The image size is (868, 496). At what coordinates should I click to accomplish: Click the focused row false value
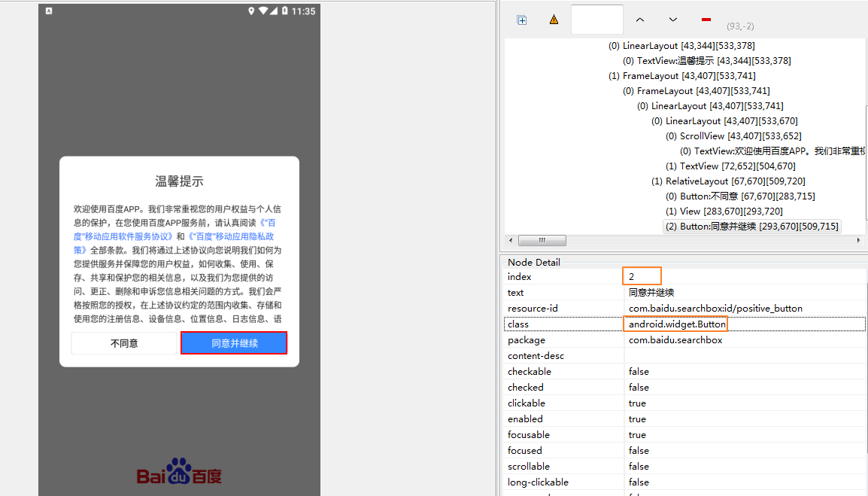639,451
